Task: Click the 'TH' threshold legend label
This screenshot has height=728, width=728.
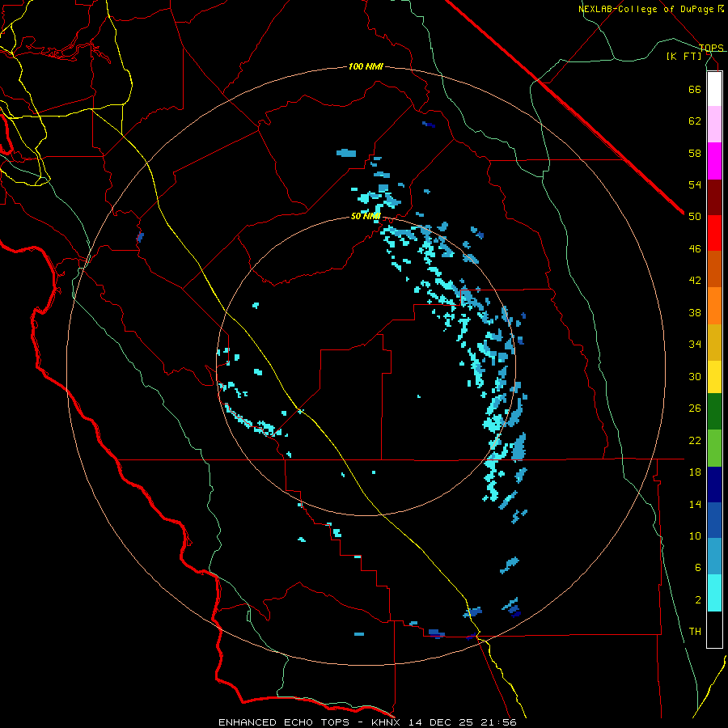Action: (x=695, y=632)
